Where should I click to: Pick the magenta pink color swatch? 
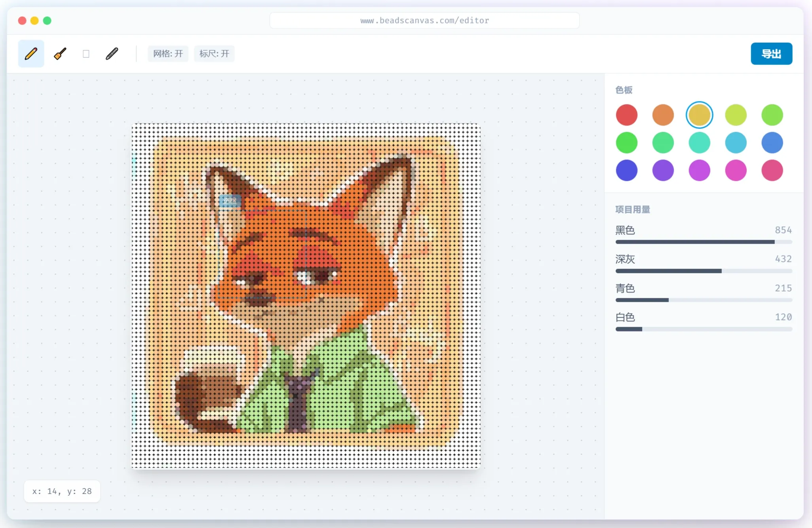[736, 170]
